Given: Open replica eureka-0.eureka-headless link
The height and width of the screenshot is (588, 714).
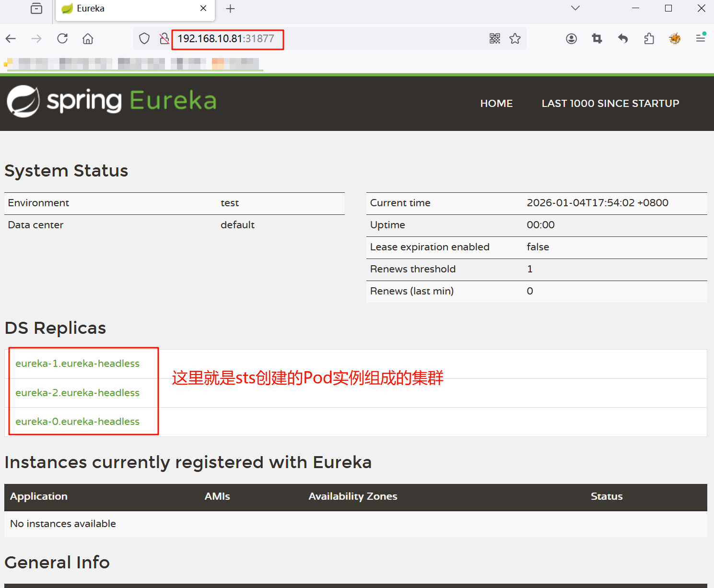Looking at the screenshot, I should pos(78,422).
